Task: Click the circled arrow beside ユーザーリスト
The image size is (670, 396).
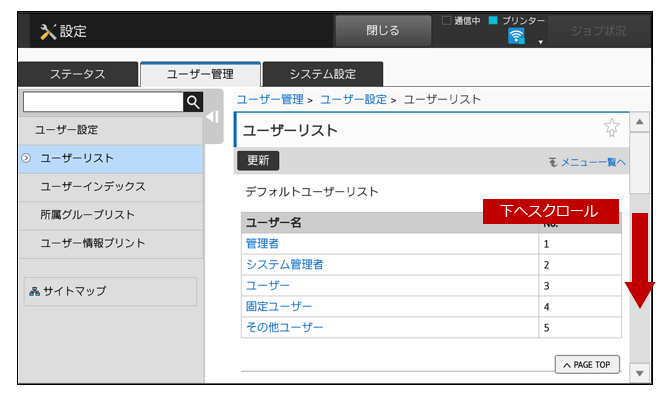Action: pos(26,158)
